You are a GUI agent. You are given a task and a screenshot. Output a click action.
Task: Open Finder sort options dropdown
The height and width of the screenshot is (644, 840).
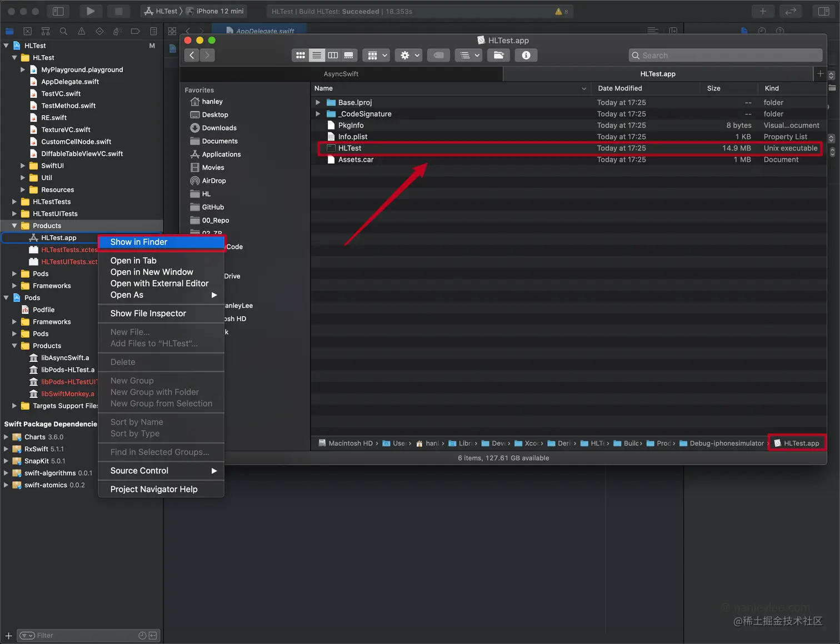click(x=468, y=55)
